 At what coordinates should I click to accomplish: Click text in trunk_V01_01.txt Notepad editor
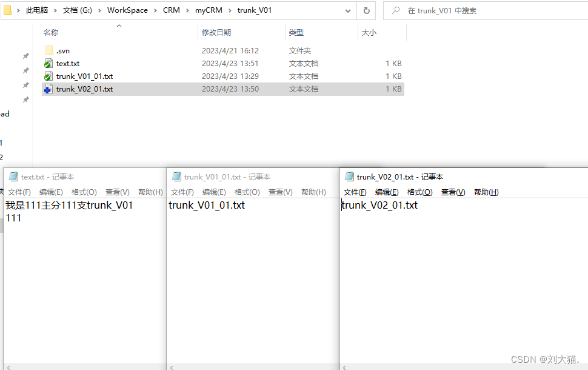[x=207, y=205]
